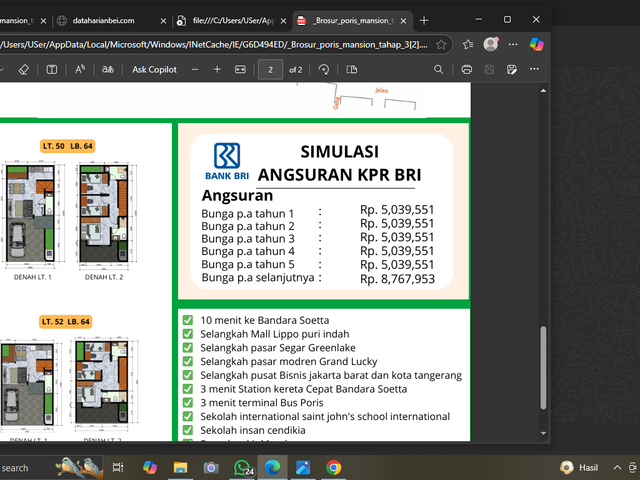Click the vertical scrollbar thumb

pyautogui.click(x=543, y=367)
